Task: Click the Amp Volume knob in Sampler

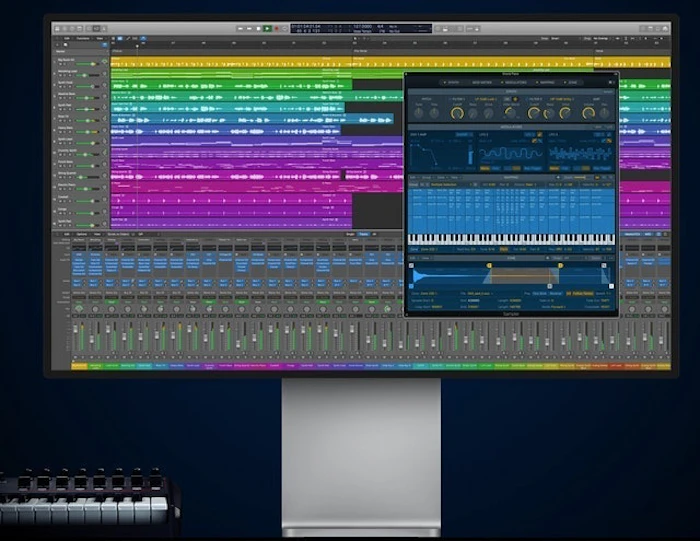Action: (x=588, y=113)
